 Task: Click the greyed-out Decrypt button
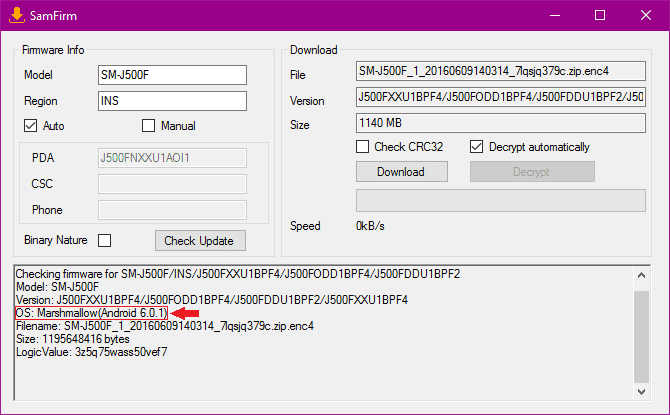coord(532,172)
